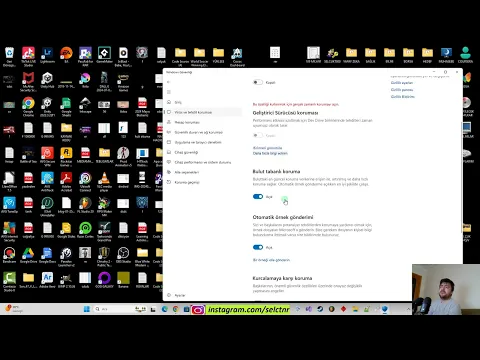Select the Google Slides desktop icon
Viewport: 480px width, 360px height.
[66, 230]
